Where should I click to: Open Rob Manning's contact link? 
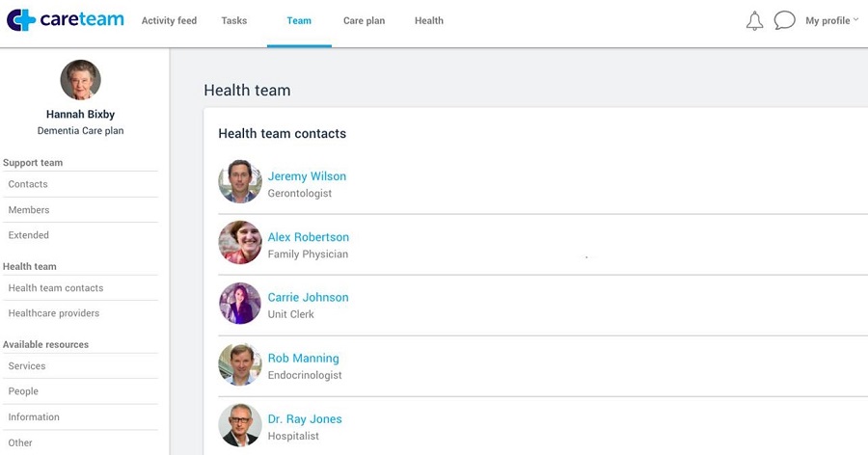(303, 359)
